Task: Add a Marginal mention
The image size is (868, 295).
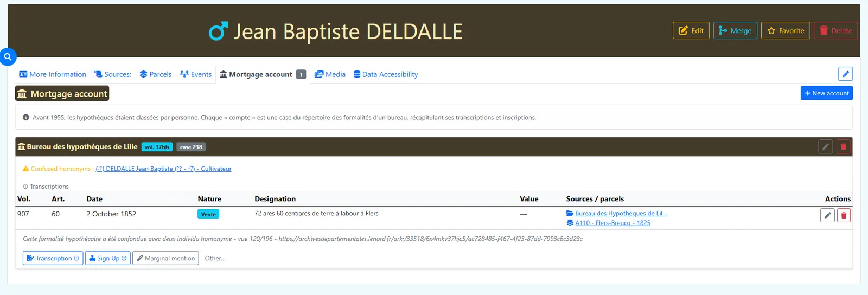Action: coord(165,258)
